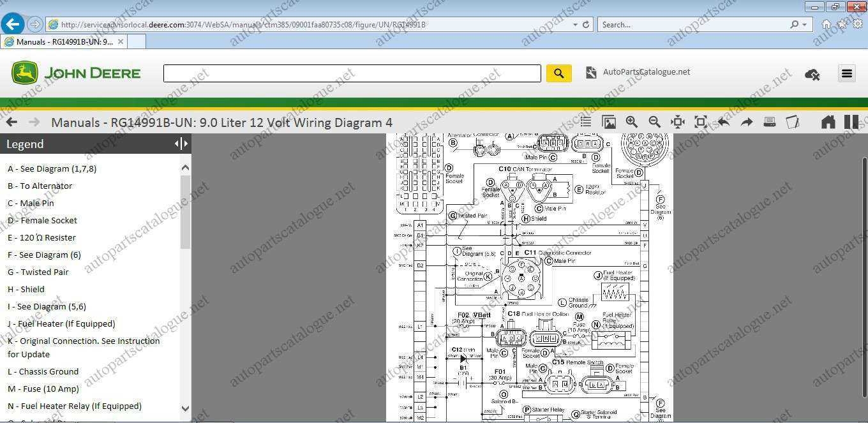Toggle the side panel columns icon
This screenshot has height=423, width=868.
pos(851,122)
